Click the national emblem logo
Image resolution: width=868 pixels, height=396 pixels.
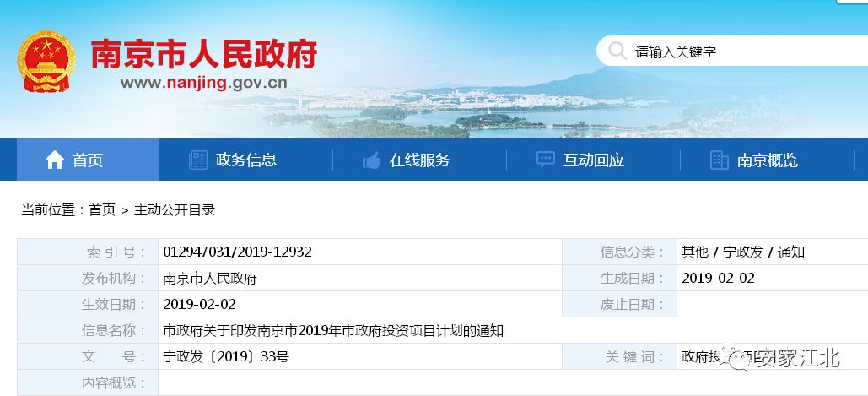46,62
